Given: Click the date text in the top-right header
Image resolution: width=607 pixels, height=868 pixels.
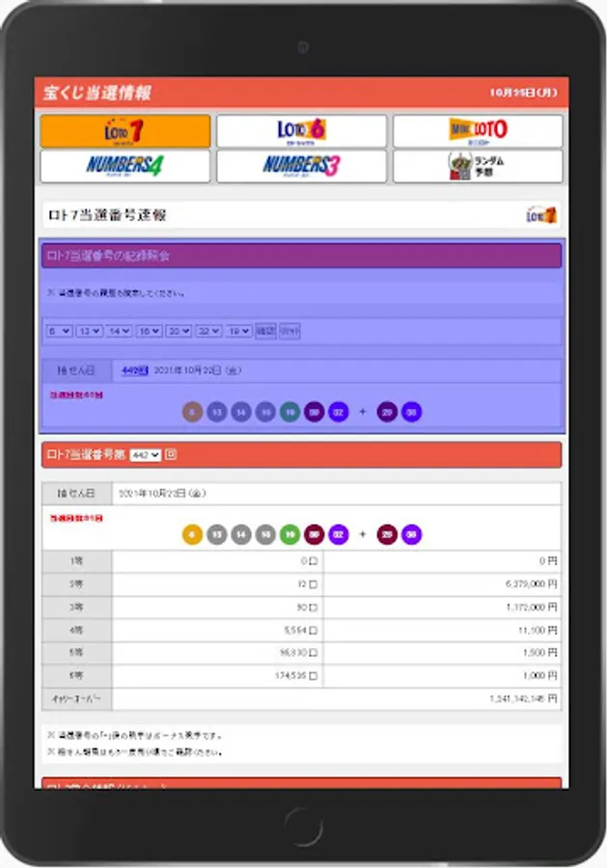Looking at the screenshot, I should 523,93.
